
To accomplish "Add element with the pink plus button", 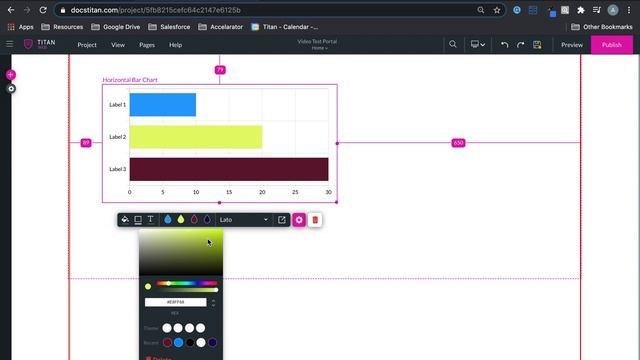I will [11, 75].
